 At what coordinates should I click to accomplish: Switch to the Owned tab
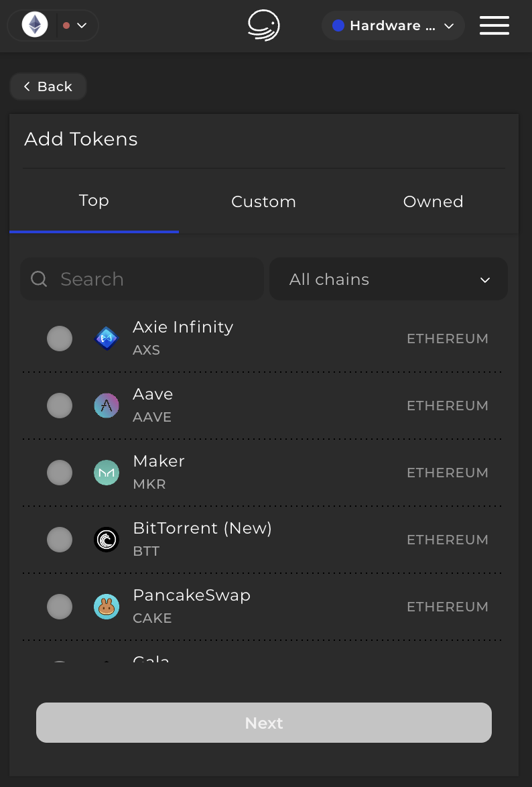433,201
